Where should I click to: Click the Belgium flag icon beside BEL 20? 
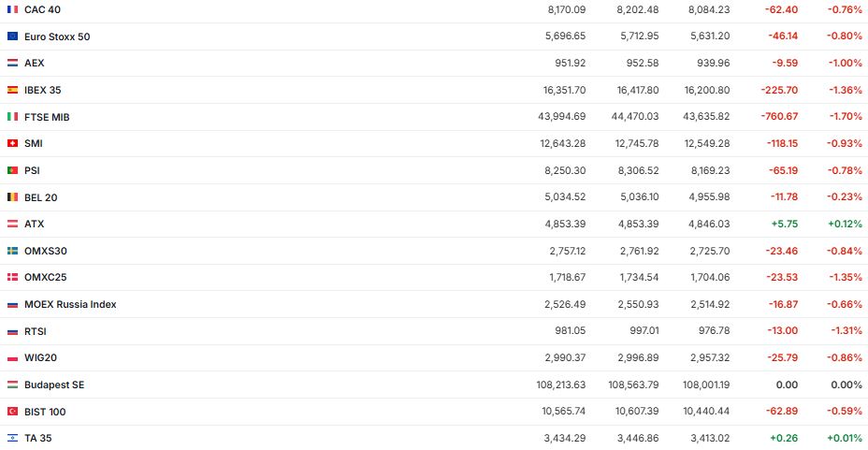(12, 197)
